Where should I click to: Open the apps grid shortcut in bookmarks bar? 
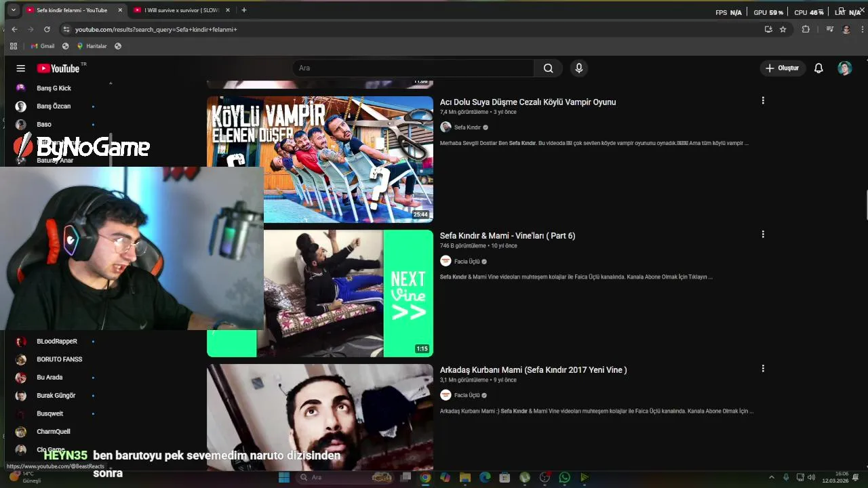click(x=13, y=46)
